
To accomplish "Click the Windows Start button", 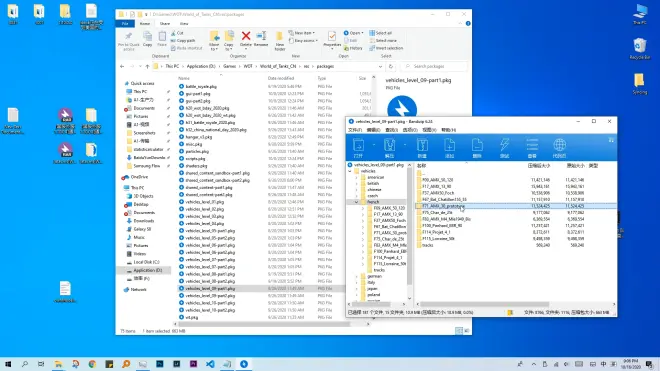I will point(8,364).
